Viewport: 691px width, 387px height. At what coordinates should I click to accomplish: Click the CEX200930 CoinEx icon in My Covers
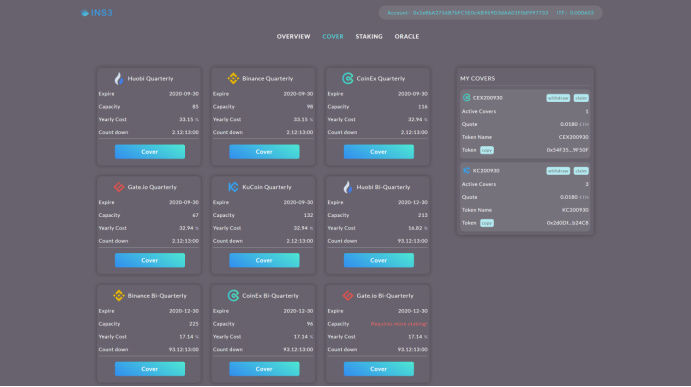(x=466, y=97)
